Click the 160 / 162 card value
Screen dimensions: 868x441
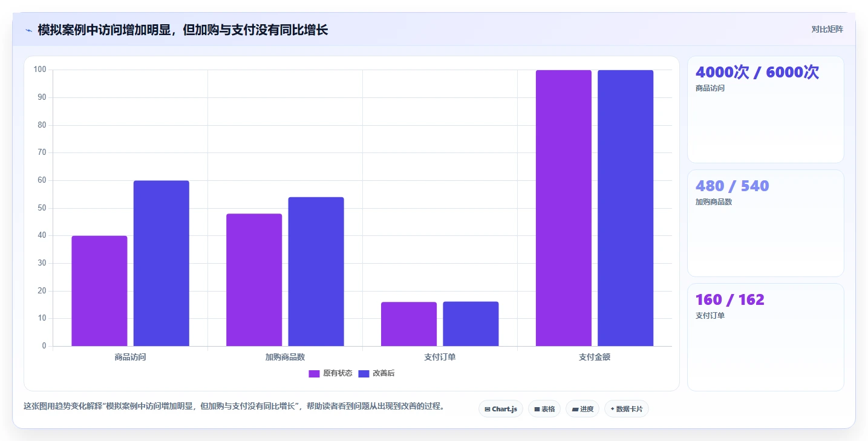(730, 299)
